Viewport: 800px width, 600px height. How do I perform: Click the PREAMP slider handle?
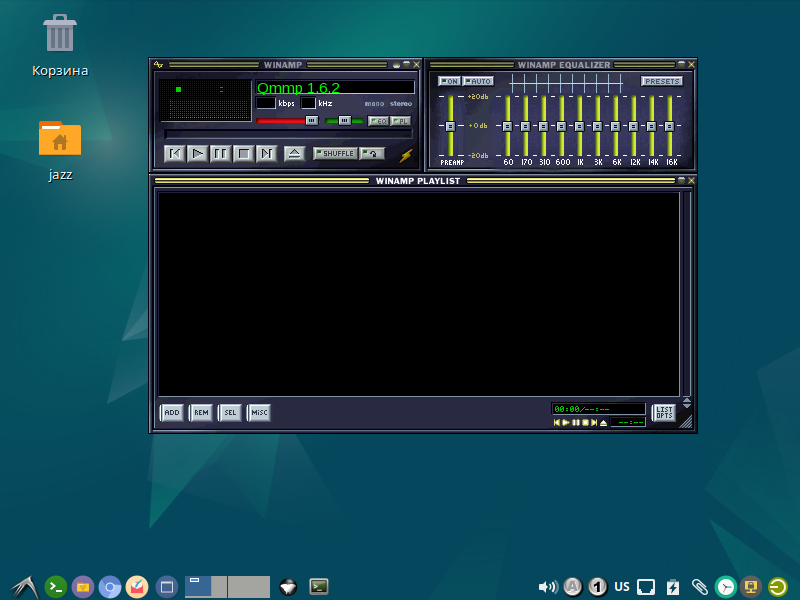pos(450,126)
